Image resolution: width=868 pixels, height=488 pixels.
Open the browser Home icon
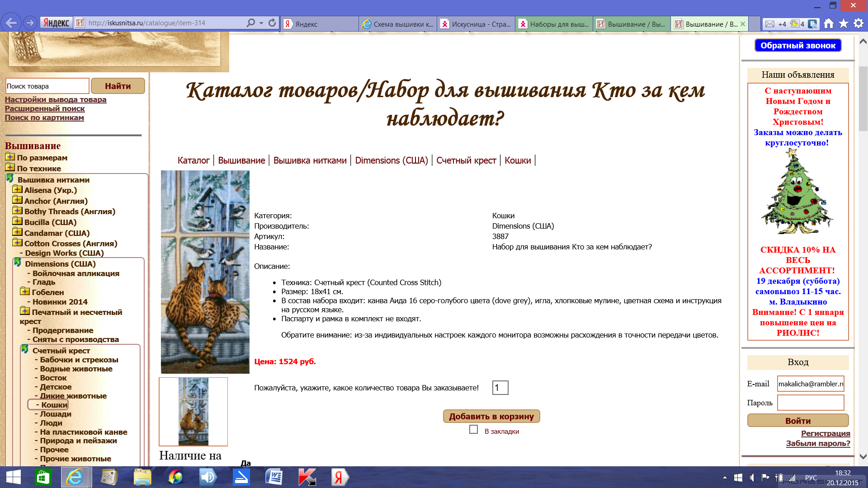pyautogui.click(x=828, y=23)
